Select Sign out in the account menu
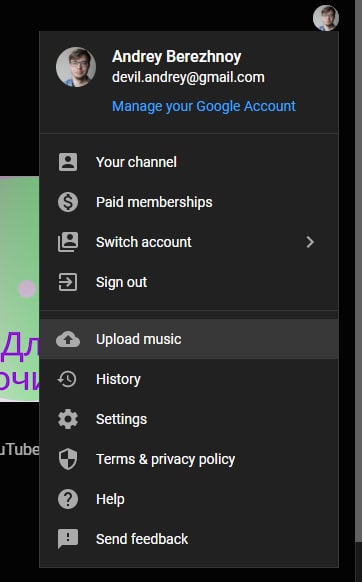Viewport: 362px width, 582px height. pyautogui.click(x=189, y=282)
